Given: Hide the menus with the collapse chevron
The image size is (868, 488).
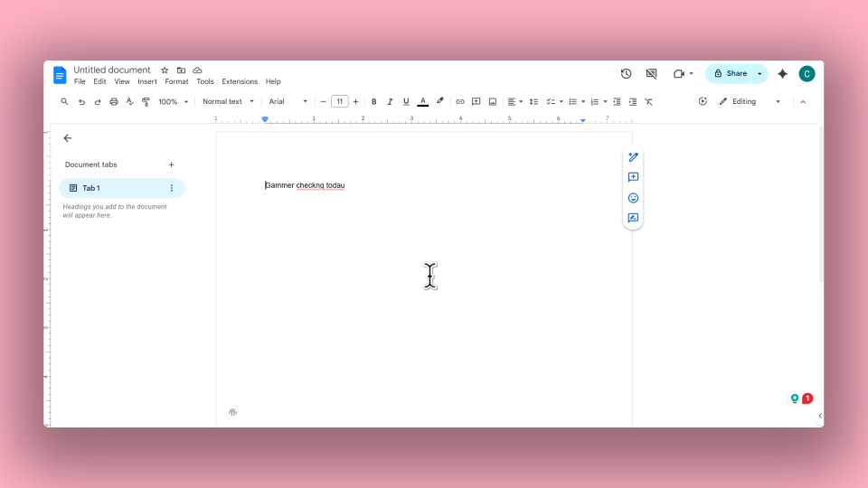Looking at the screenshot, I should coord(803,102).
